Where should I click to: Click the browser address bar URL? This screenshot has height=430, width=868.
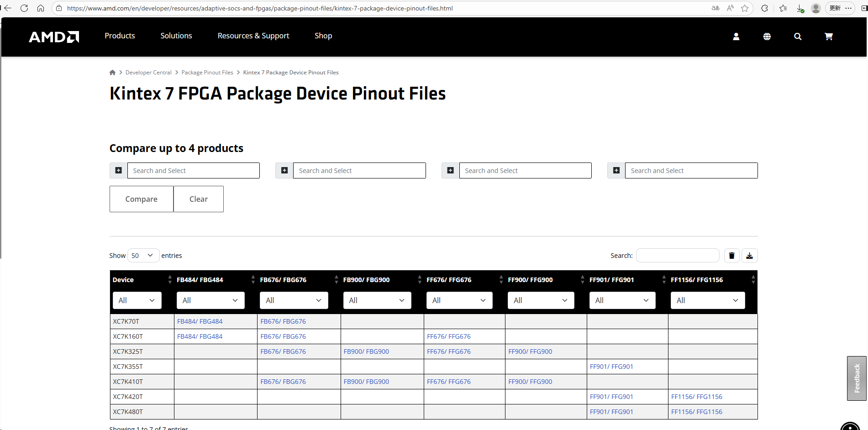click(260, 8)
